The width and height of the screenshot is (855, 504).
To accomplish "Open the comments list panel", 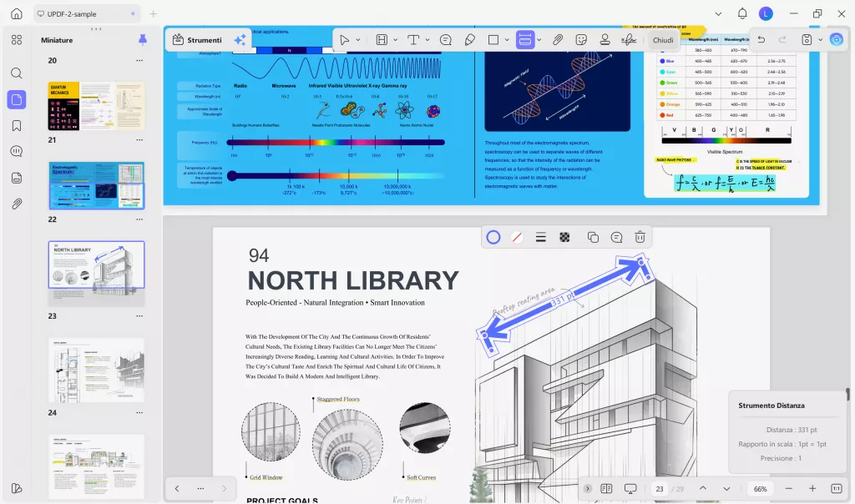I will (17, 152).
